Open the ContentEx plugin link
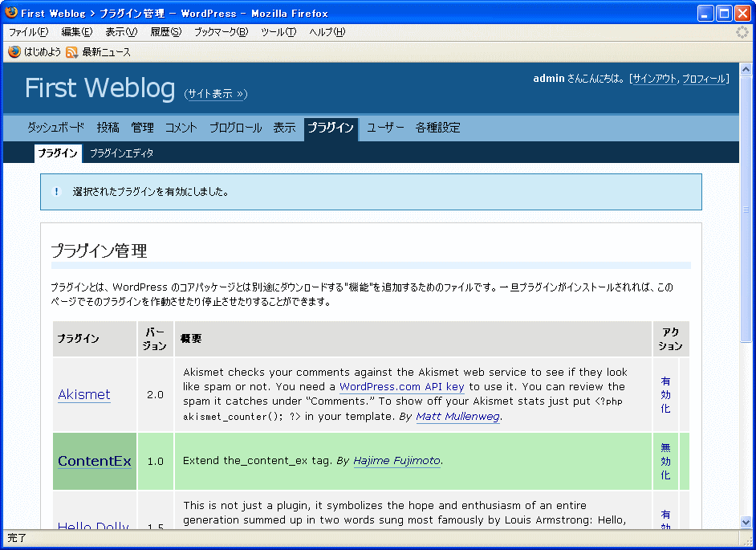Screen dimensions: 756x550 pos(95,461)
